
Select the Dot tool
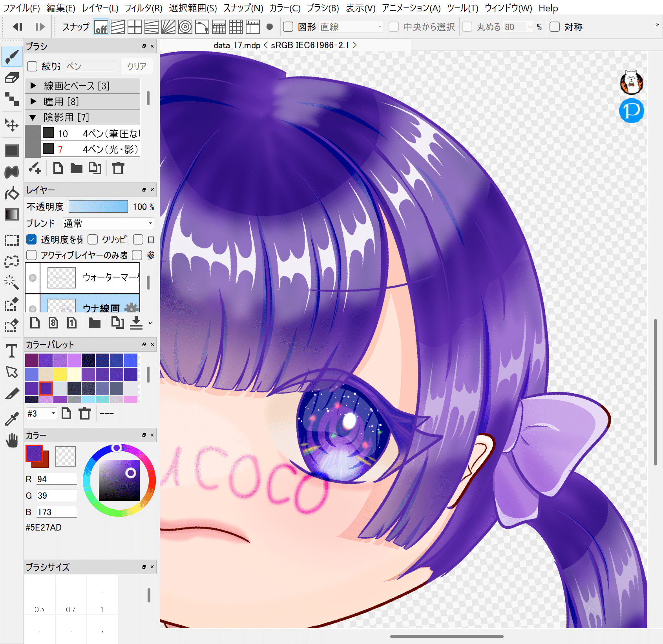(x=12, y=99)
